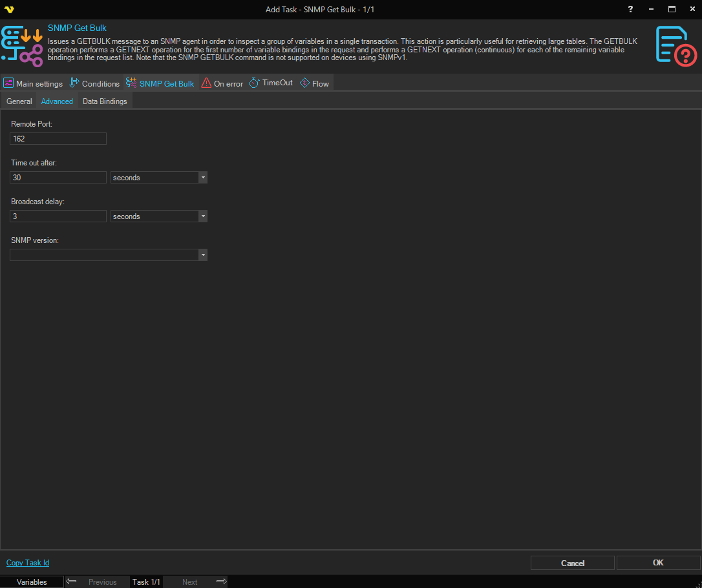Go to next task with right arrow
The width and height of the screenshot is (702, 588).
(x=221, y=582)
